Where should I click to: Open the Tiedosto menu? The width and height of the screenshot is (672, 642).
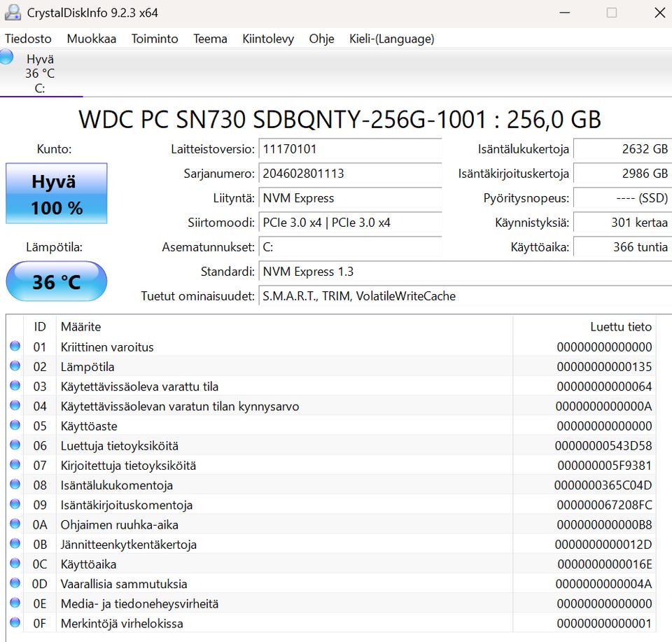[28, 39]
